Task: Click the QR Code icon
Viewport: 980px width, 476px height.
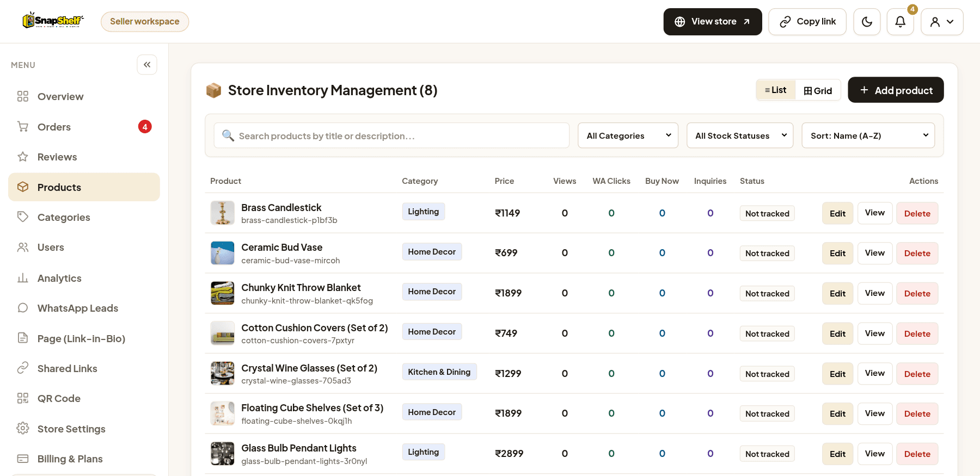Action: pyautogui.click(x=23, y=398)
